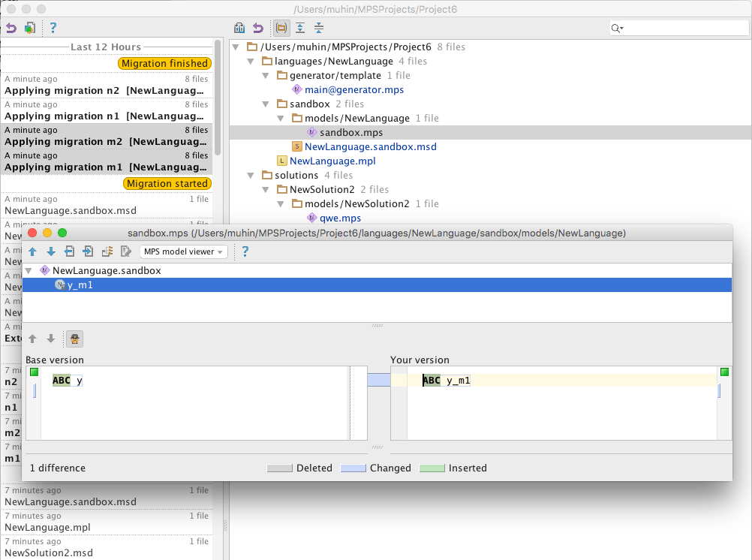This screenshot has height=560, width=752.
Task: Click Collapse All icon in file tree toolbar
Action: pos(319,29)
